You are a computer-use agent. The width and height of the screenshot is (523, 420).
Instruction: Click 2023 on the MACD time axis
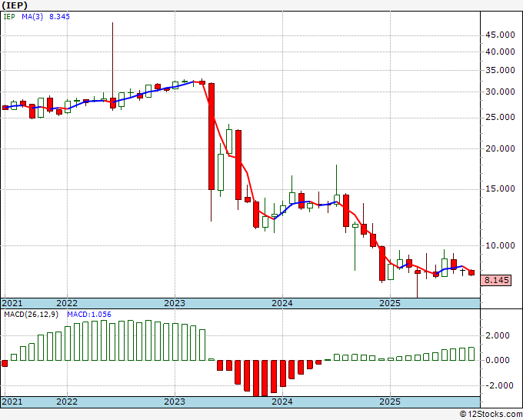[175, 402]
